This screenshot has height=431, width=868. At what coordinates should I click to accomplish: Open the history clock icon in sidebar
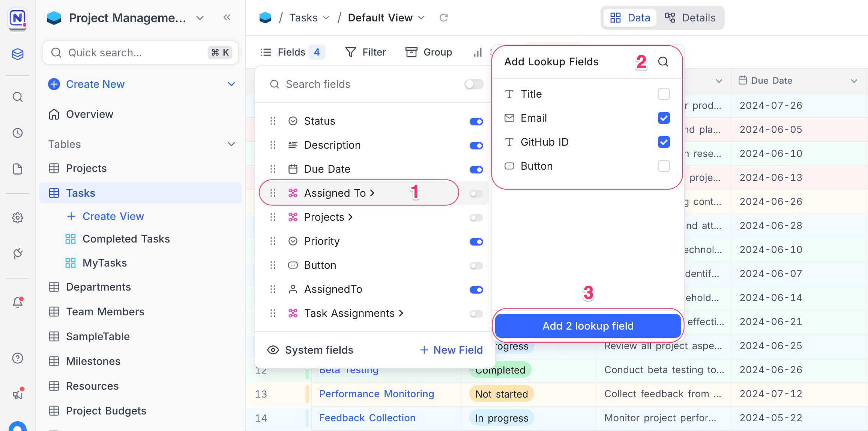18,133
